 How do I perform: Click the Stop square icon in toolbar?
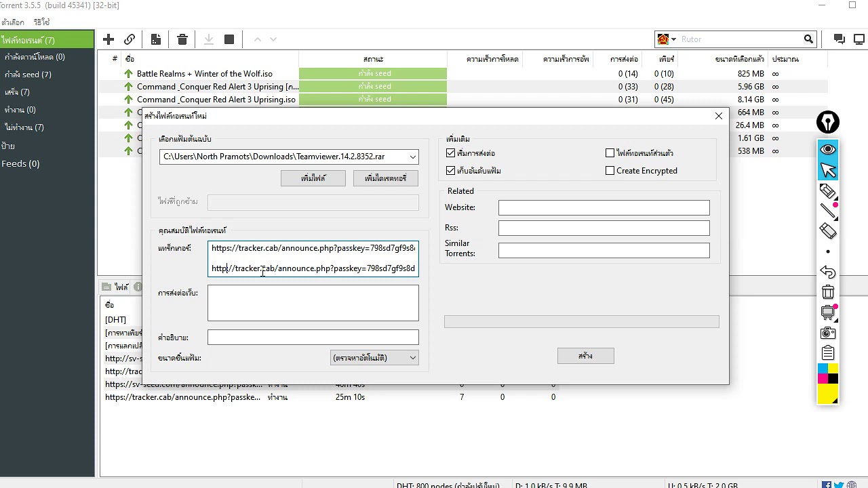pyautogui.click(x=229, y=39)
